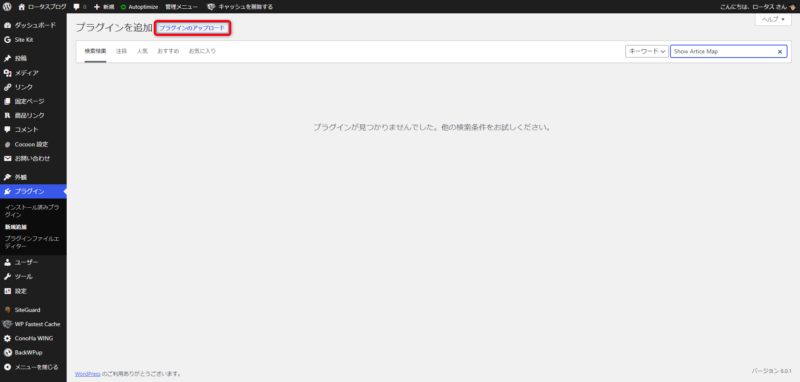Click こんにちは、ロータス さん greeting text
The height and width of the screenshot is (382, 800).
pos(753,7)
